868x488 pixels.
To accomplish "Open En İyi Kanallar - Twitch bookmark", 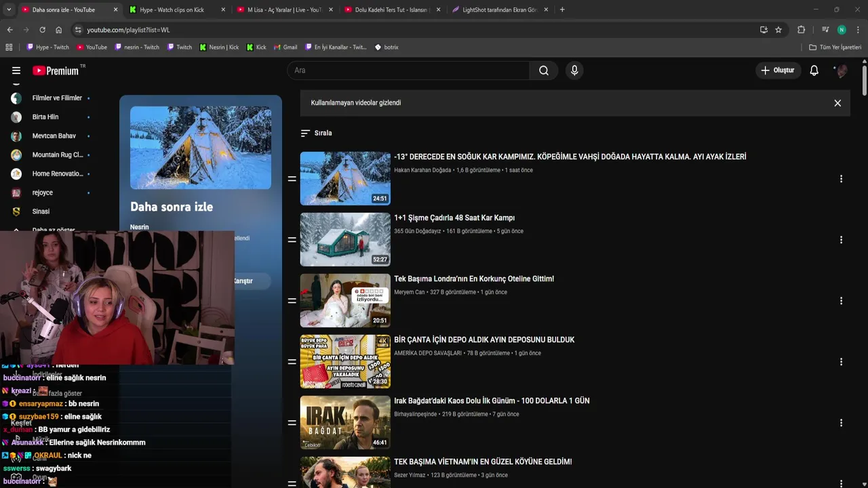I will 336,47.
